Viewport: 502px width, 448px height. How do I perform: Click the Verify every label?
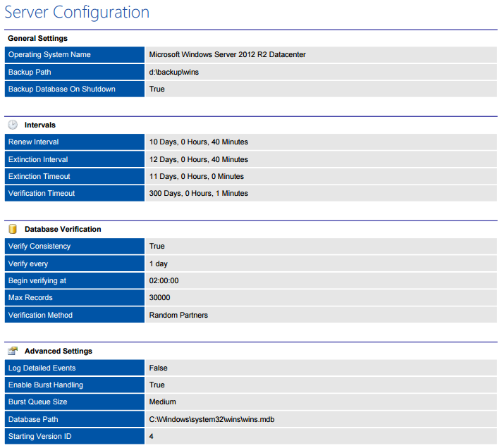coord(28,264)
